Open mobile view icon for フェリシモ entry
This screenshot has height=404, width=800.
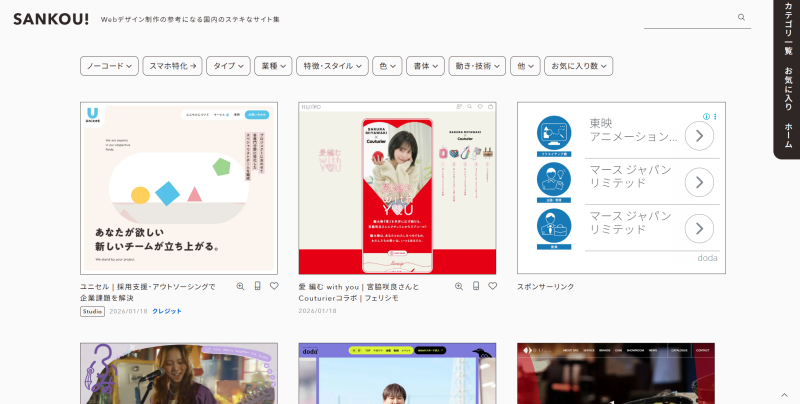pos(476,286)
